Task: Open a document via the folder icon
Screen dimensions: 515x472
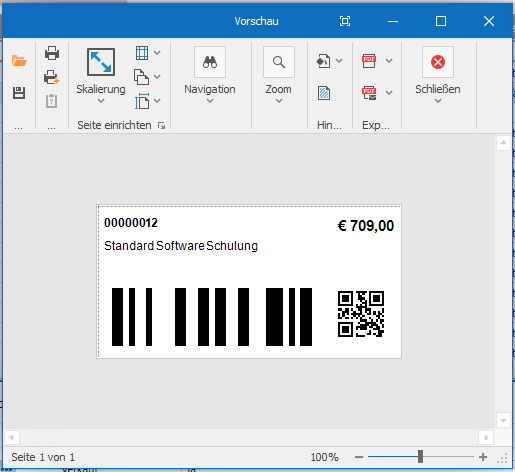Action: [19, 61]
